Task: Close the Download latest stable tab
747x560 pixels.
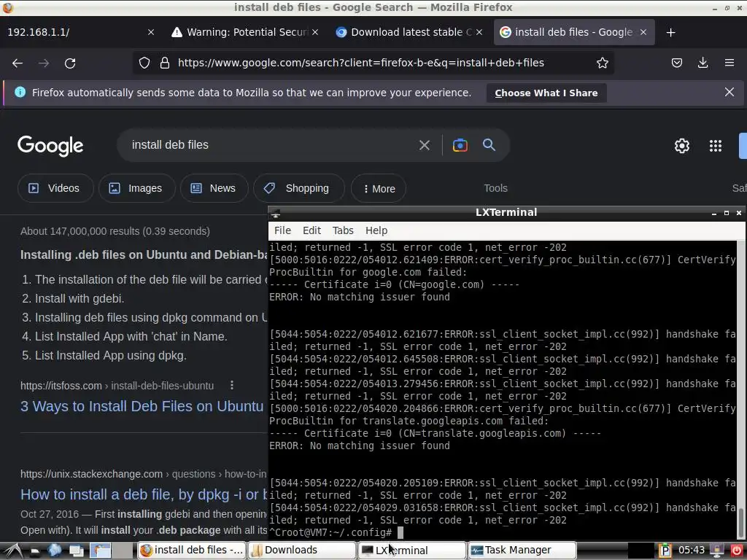Action: pos(479,32)
